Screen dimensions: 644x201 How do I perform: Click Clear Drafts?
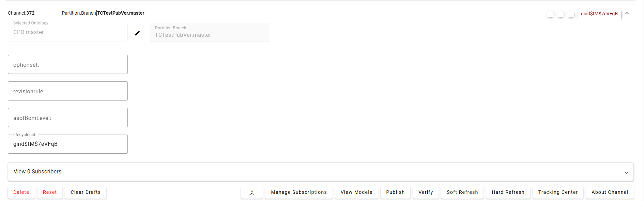click(x=86, y=192)
